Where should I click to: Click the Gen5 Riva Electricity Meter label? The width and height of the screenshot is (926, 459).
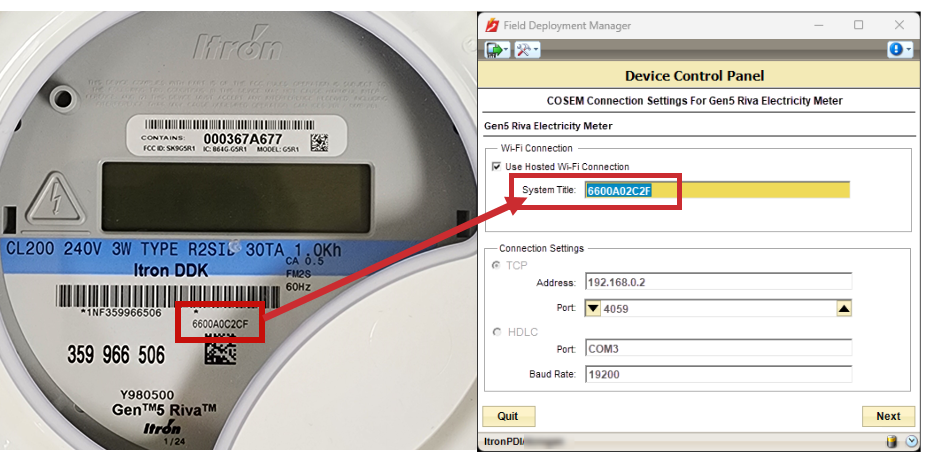(x=548, y=126)
